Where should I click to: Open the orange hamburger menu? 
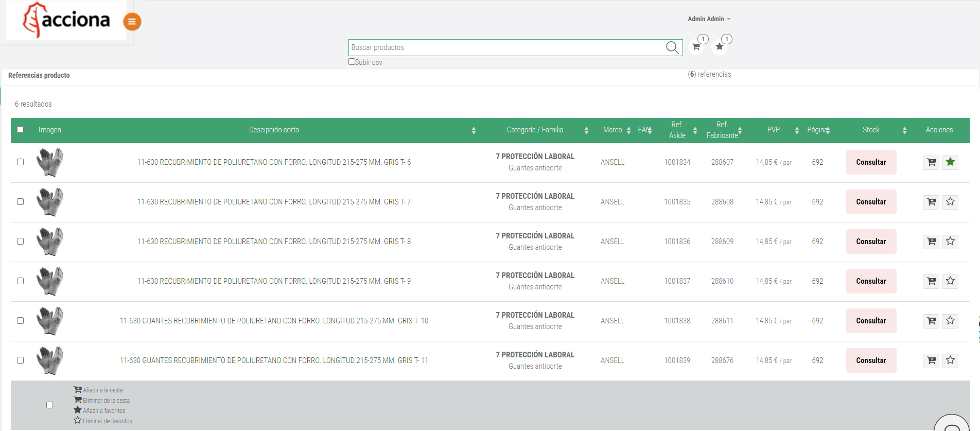132,22
